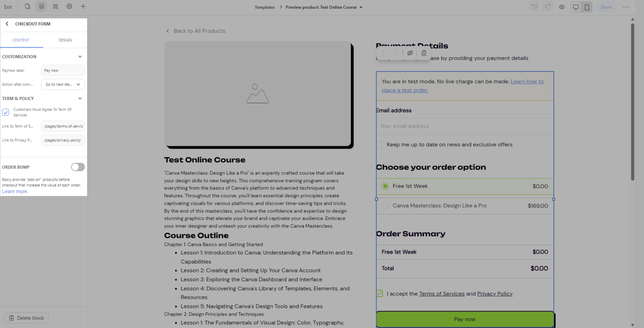This screenshot has width=644, height=328.
Task: Click the Save button
Action: tap(606, 7)
